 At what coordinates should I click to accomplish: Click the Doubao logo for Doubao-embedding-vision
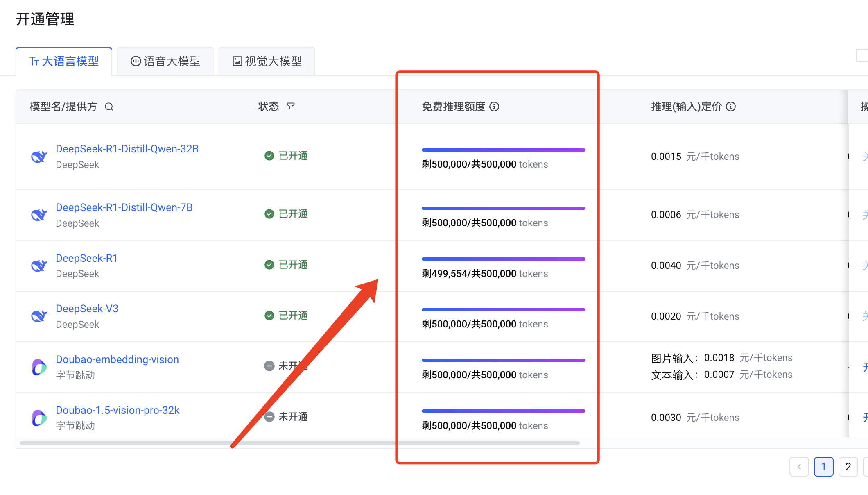39,367
